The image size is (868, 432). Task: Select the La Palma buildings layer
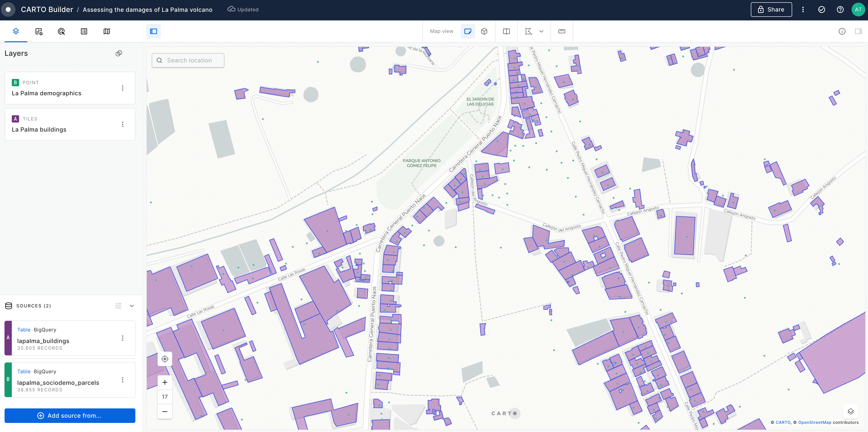[70, 124]
